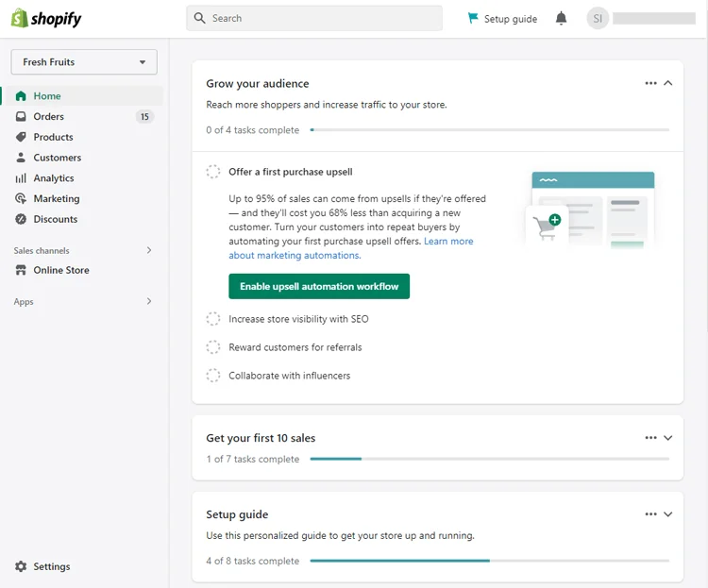Follow 'Learn more about marketing automations' link
The width and height of the screenshot is (708, 588).
[x=351, y=248]
